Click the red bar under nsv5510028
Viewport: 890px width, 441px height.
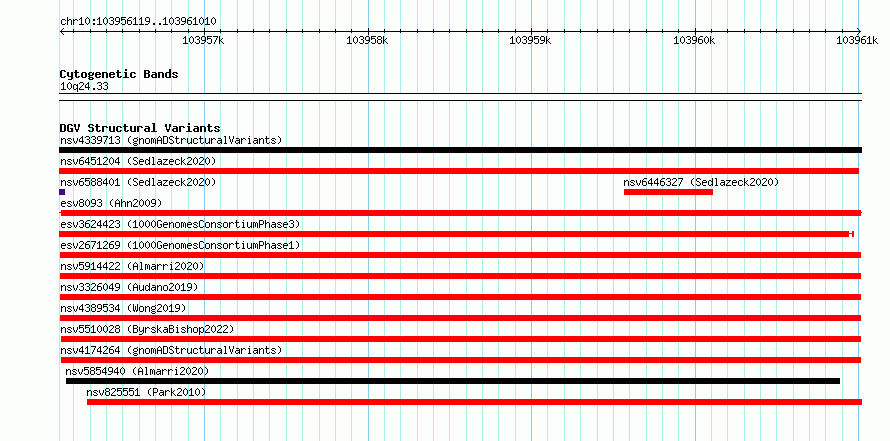tap(460, 339)
